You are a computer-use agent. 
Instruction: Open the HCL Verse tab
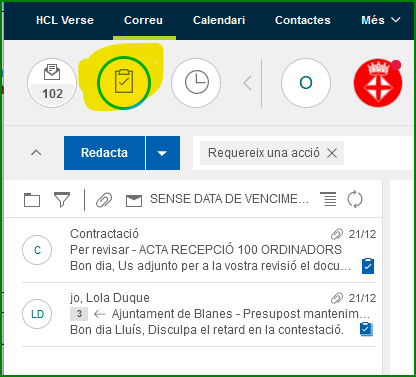coord(65,20)
